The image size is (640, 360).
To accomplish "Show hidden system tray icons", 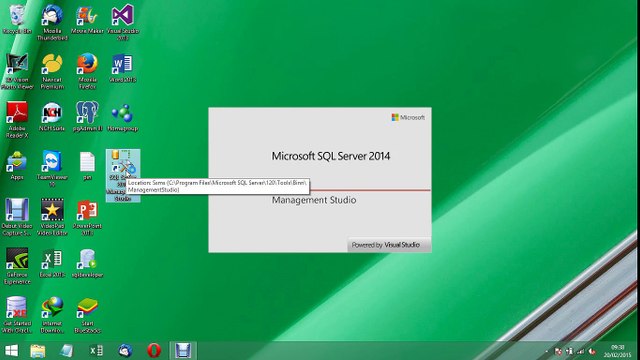I will point(547,351).
